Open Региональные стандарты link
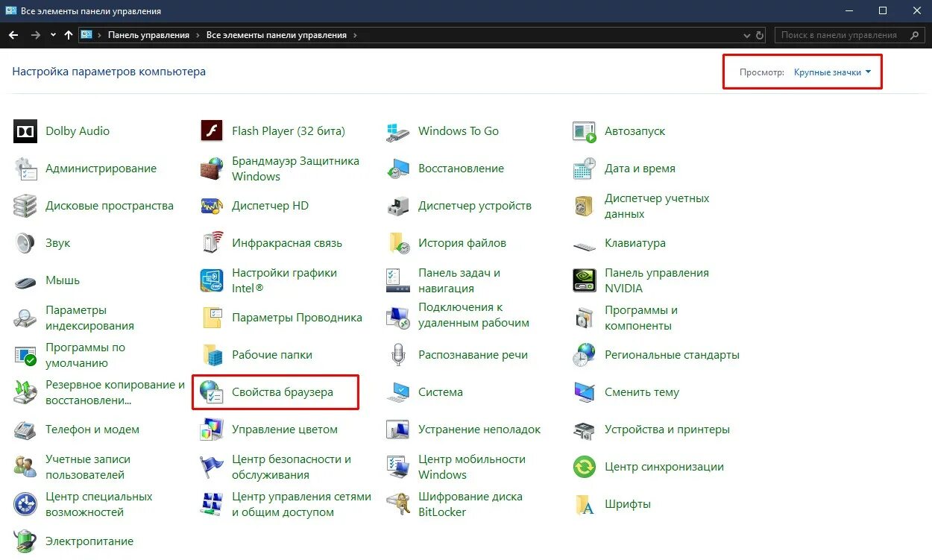The image size is (932, 560). pyautogui.click(x=672, y=355)
